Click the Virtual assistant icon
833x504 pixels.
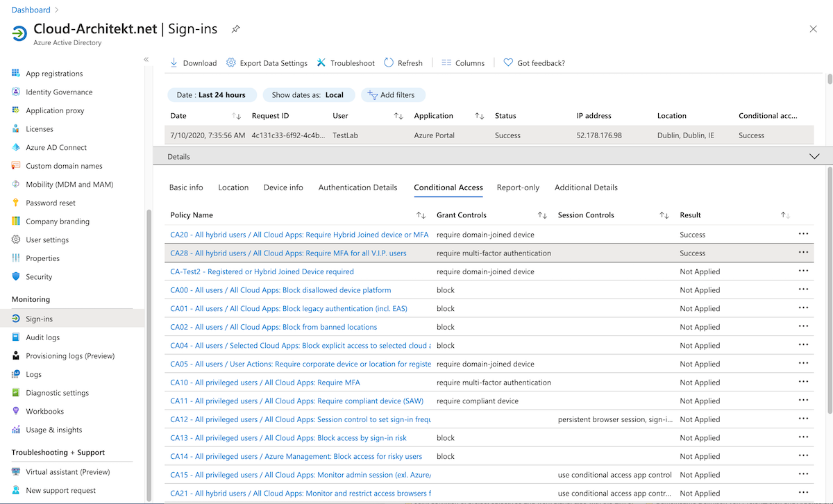tap(16, 472)
